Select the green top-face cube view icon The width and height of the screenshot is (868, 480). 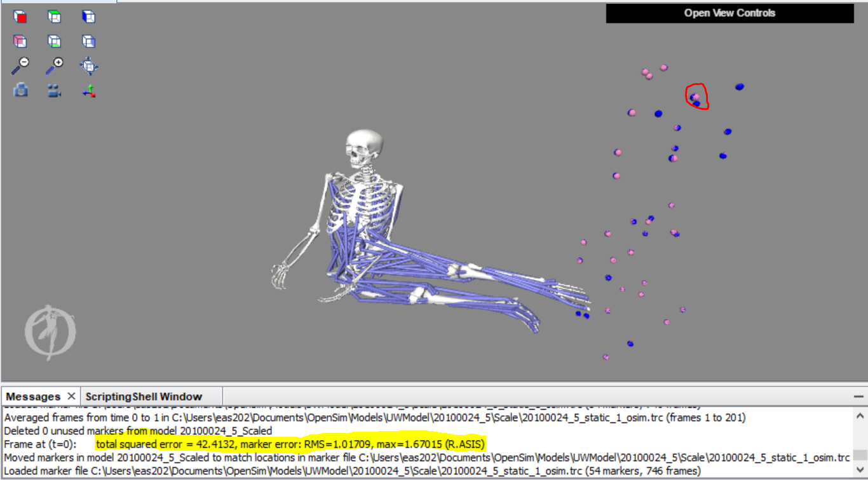tap(55, 17)
